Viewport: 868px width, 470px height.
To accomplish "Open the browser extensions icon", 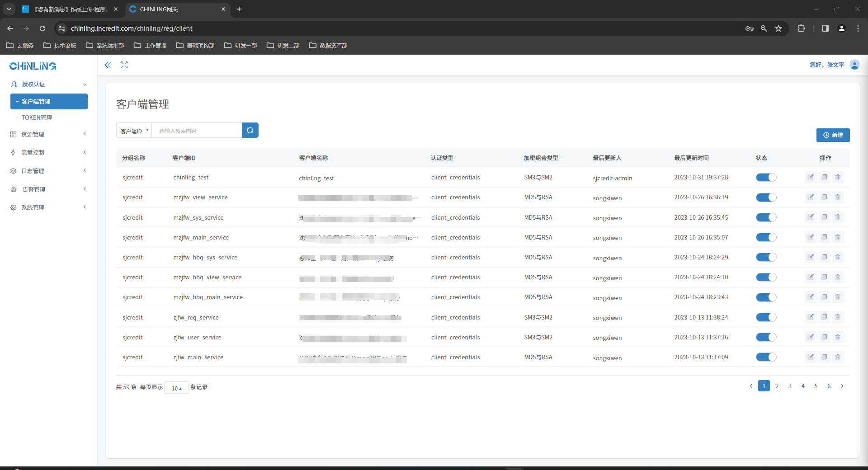I will (x=801, y=28).
